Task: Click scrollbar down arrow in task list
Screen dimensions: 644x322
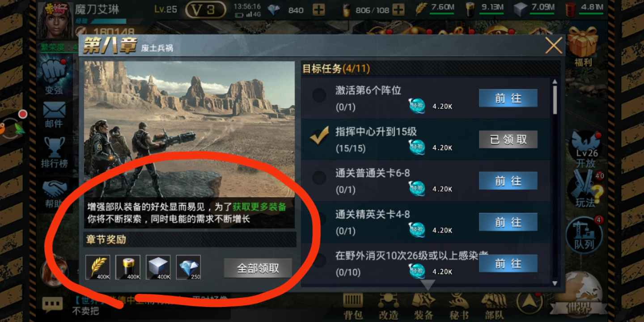Action: [555, 283]
